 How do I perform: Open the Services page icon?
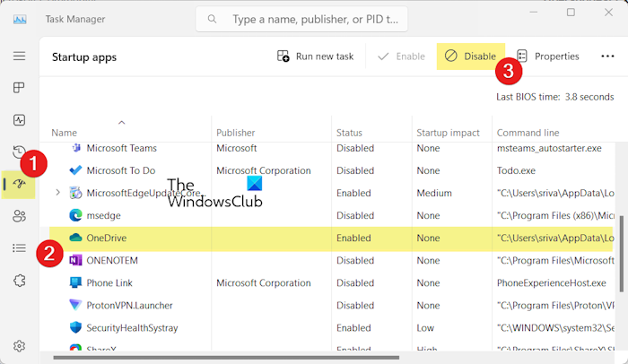(x=19, y=281)
